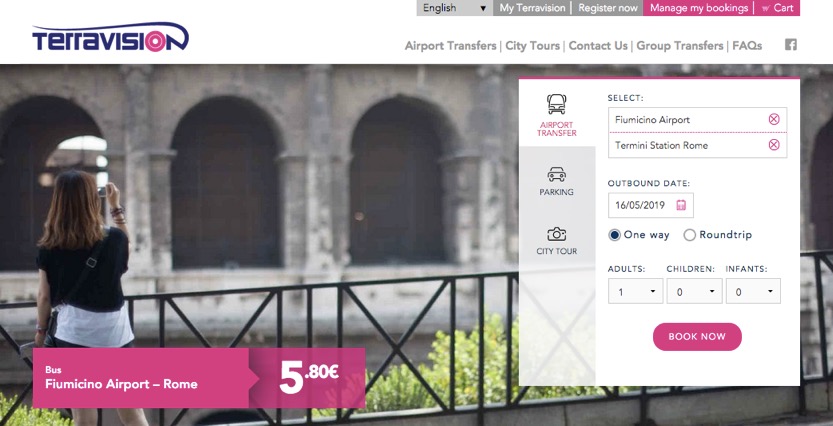
Task: Open the FAQs page
Action: pyautogui.click(x=747, y=46)
